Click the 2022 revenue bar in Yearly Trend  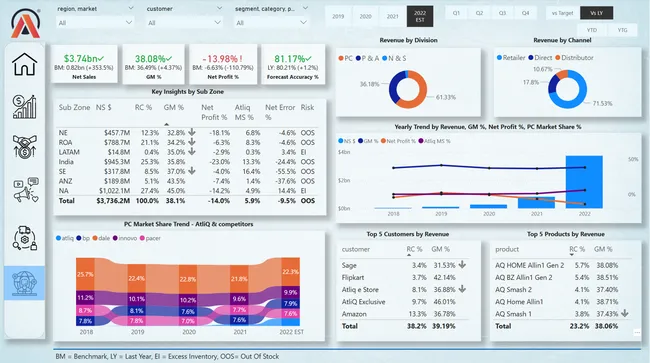coord(584,182)
